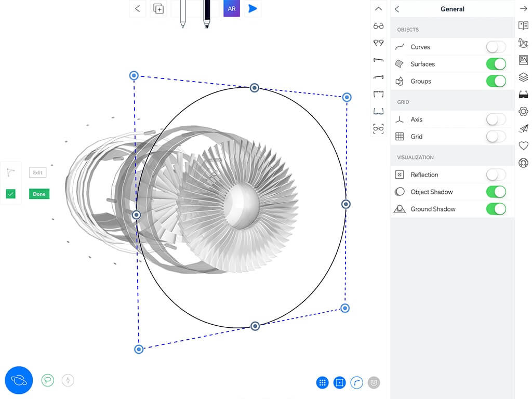The width and height of the screenshot is (532, 399).
Task: Toggle the gray magnet snap icon
Action: [x=374, y=383]
